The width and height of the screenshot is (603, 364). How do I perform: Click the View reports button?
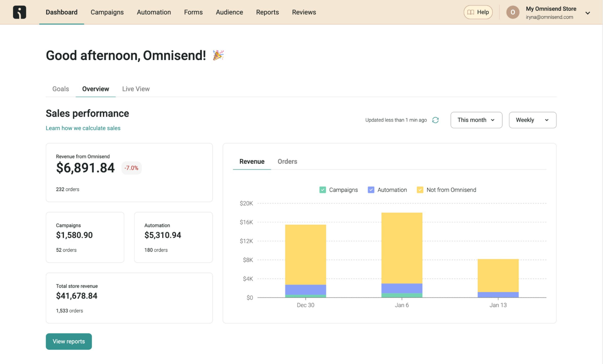[x=69, y=341]
